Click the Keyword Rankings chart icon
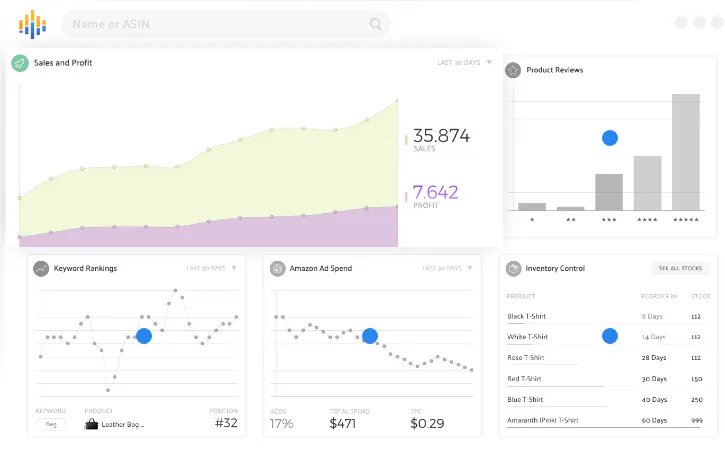The image size is (725, 452). coord(41,269)
